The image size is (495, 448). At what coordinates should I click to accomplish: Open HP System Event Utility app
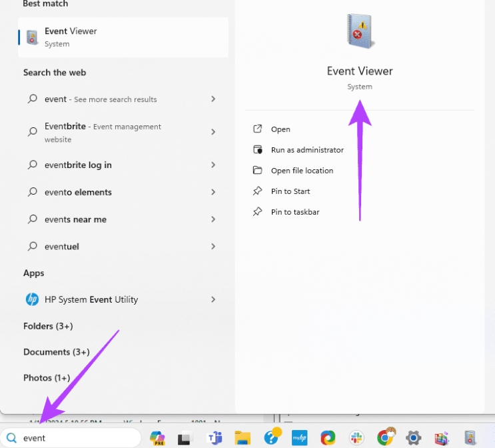click(x=123, y=299)
